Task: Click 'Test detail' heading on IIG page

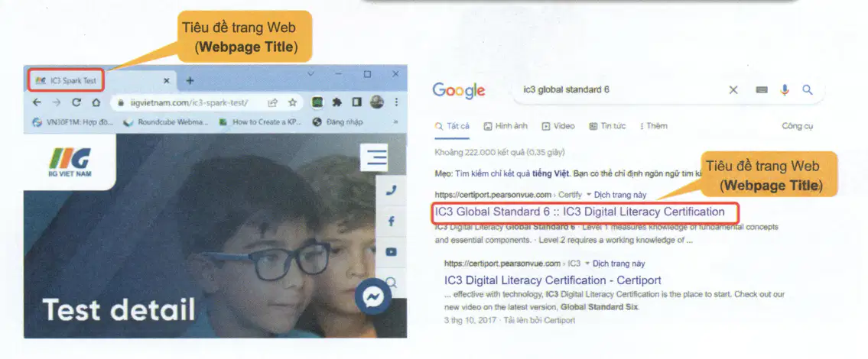Action: (119, 310)
